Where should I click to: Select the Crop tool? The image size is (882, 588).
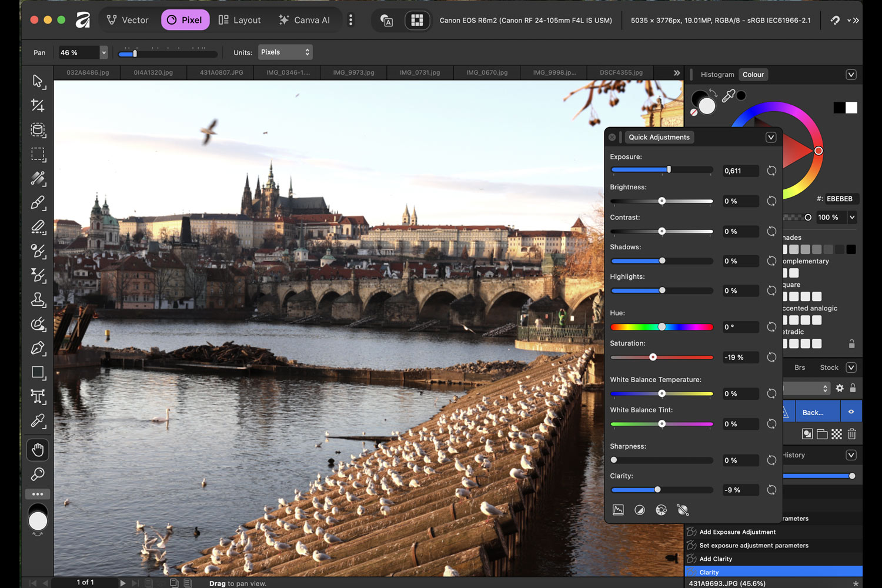coord(38,106)
